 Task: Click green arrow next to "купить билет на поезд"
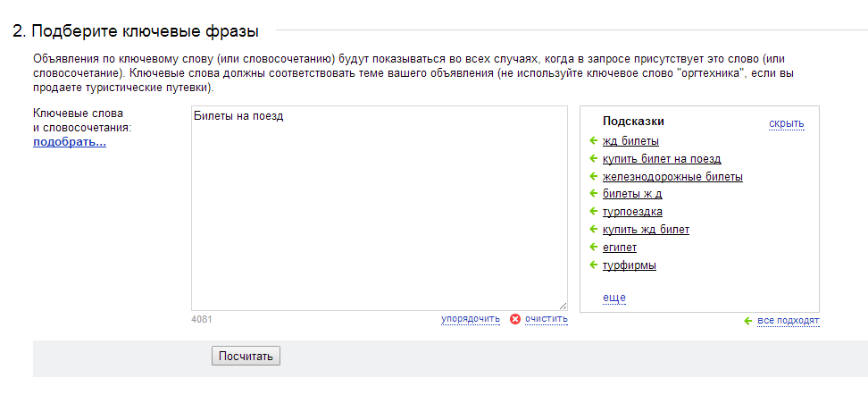pyautogui.click(x=594, y=159)
